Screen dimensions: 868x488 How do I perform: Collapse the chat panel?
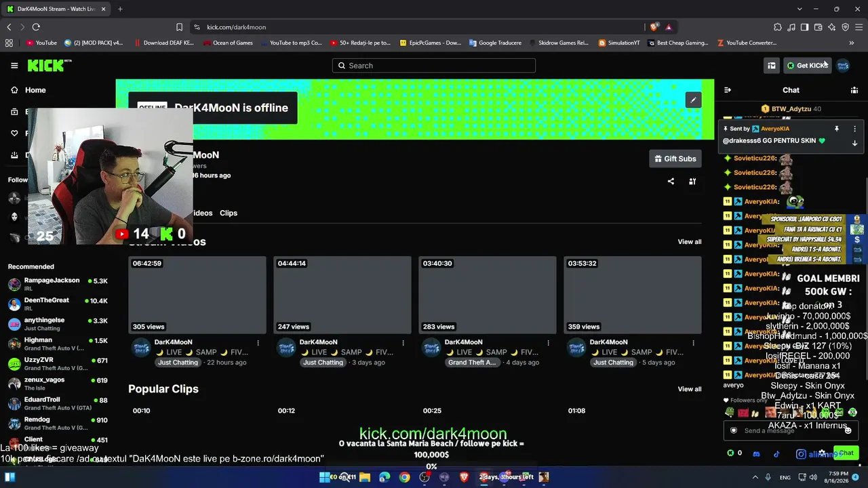728,90
